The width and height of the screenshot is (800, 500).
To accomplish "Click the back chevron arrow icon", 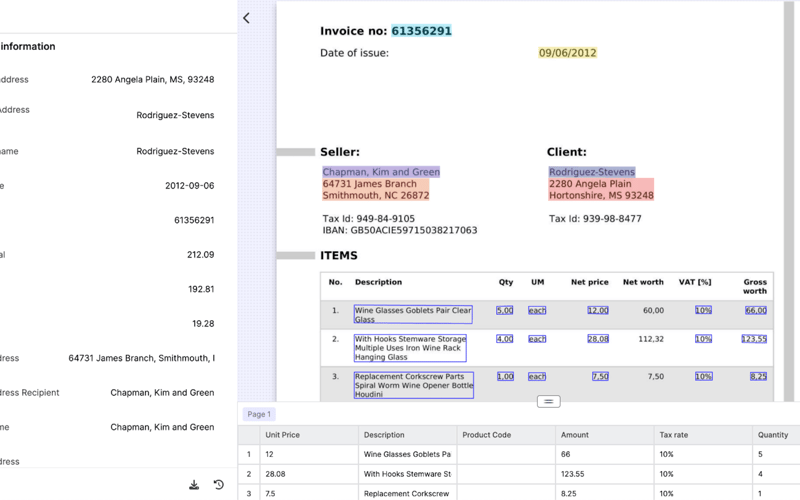I will 246,18.
